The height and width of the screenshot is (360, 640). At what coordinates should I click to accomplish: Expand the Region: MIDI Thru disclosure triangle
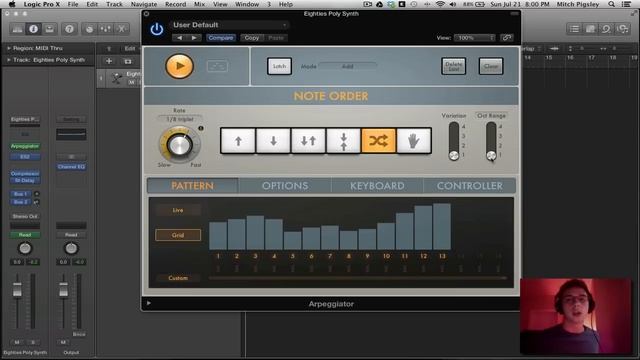9,48
